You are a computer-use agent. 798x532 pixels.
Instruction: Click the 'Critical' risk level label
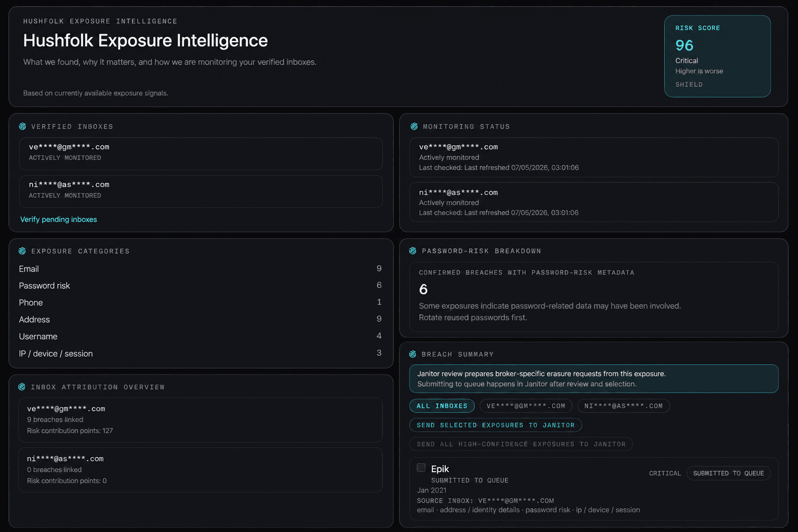click(687, 61)
